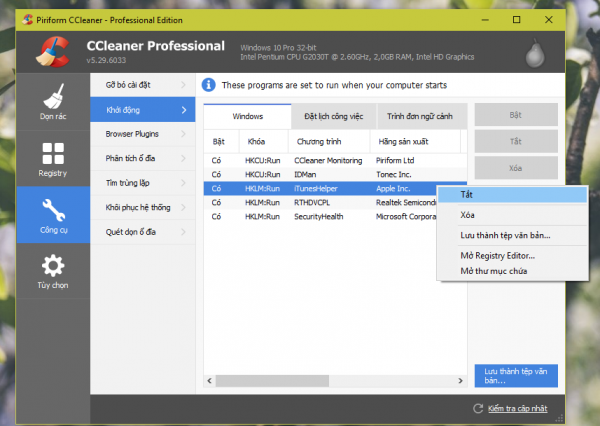Click the chevron next to Khởi động
Screen dimensions: 600x426
(x=184, y=110)
